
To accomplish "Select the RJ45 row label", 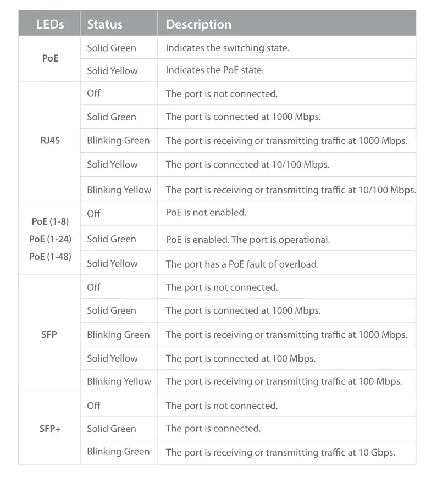I will click(50, 141).
